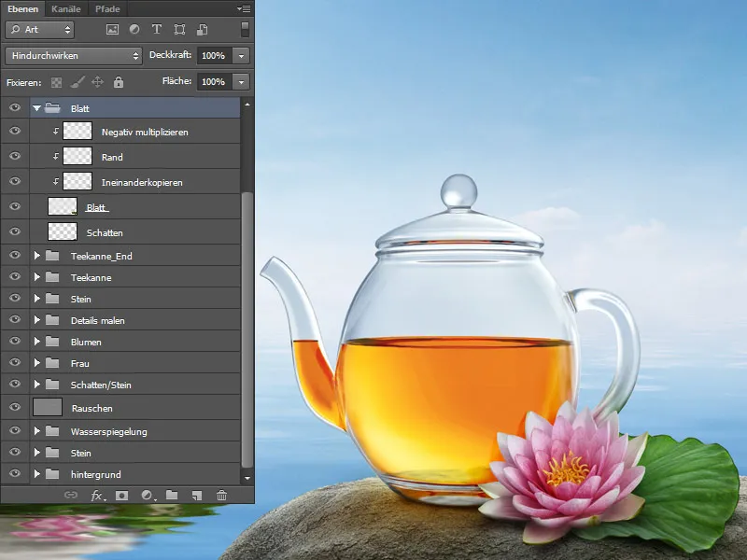The height and width of the screenshot is (560, 747).
Task: Select the Ineinanderkopieren layer name
Action: click(x=142, y=182)
